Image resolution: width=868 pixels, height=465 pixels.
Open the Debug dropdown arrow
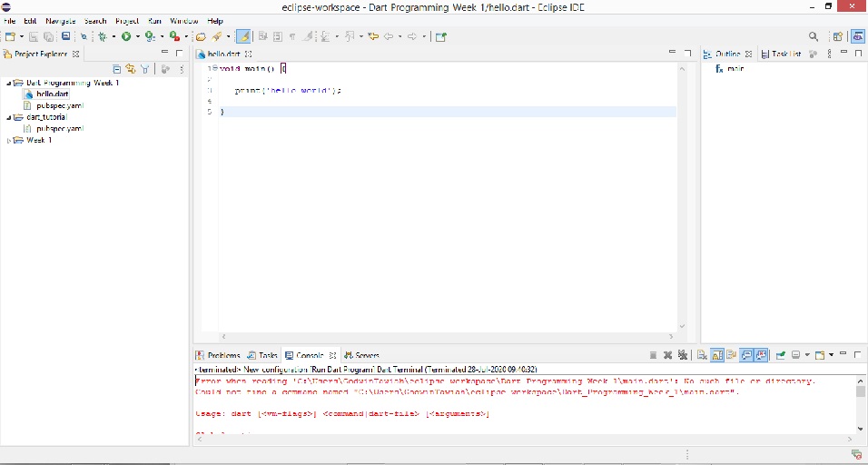(x=113, y=36)
